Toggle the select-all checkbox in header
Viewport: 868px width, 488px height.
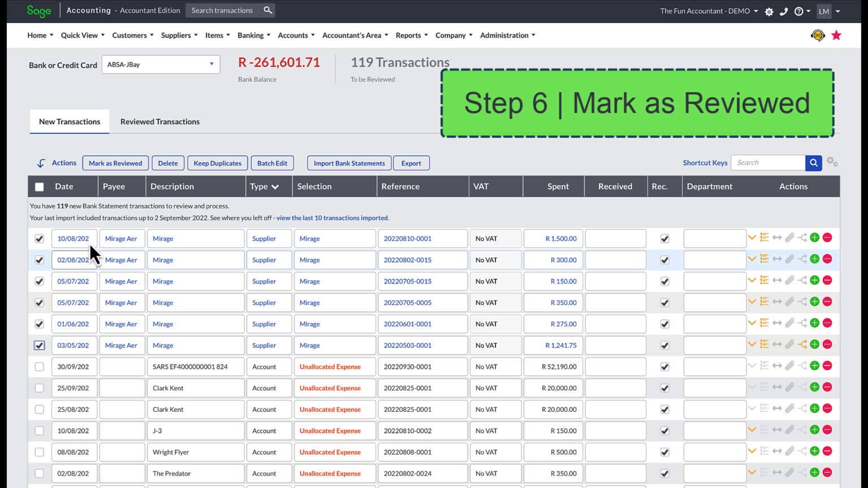[x=40, y=187]
